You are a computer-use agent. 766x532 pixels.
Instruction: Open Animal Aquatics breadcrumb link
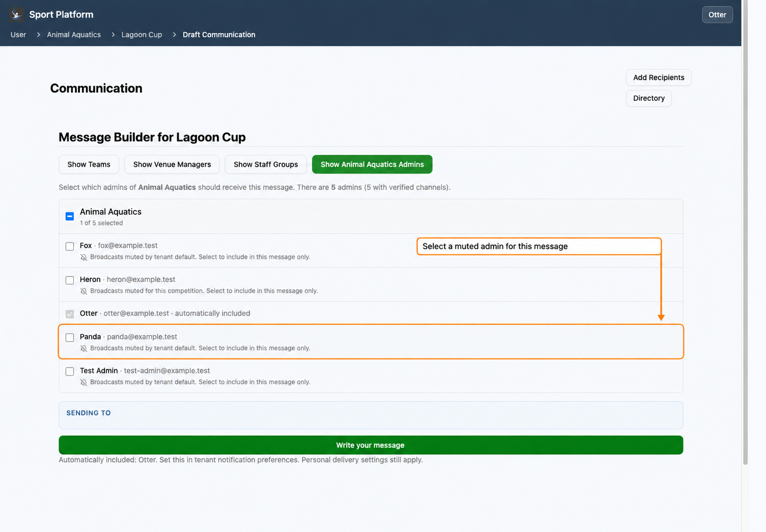pyautogui.click(x=74, y=35)
